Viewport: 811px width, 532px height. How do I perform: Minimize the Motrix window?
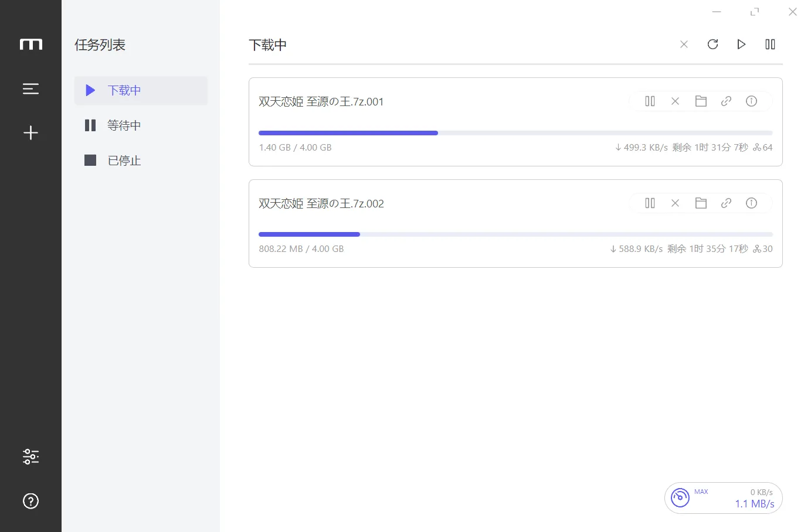717,12
